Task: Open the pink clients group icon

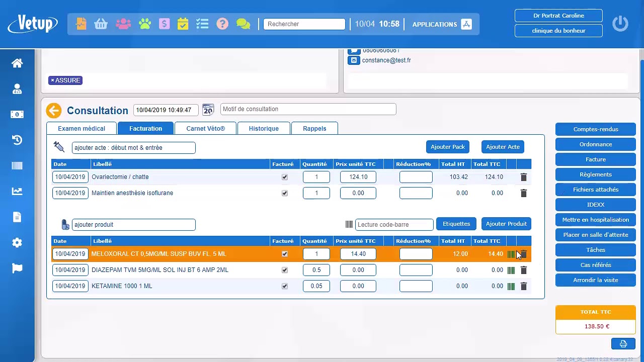Action: point(123,24)
